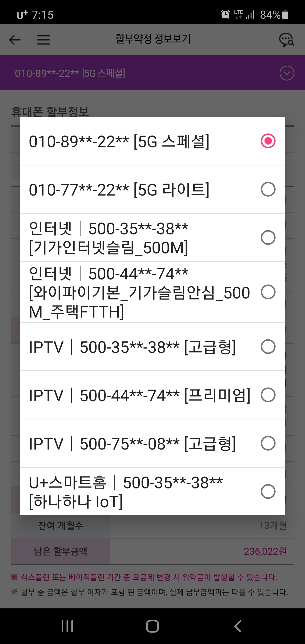Tap the alarm icon in status bar
The height and width of the screenshot is (644, 305).
225,14
